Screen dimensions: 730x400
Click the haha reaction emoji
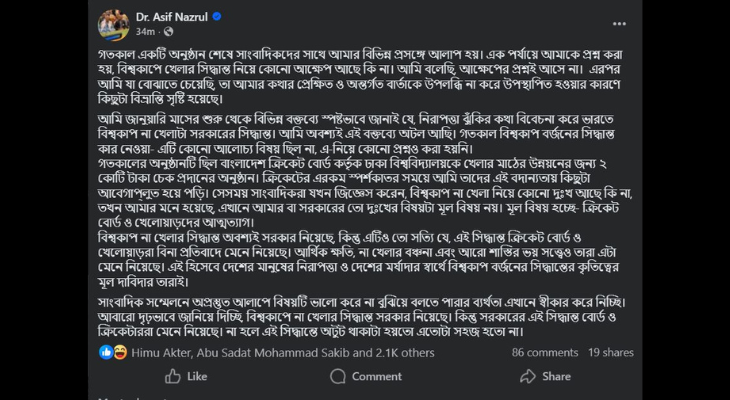[x=118, y=353]
